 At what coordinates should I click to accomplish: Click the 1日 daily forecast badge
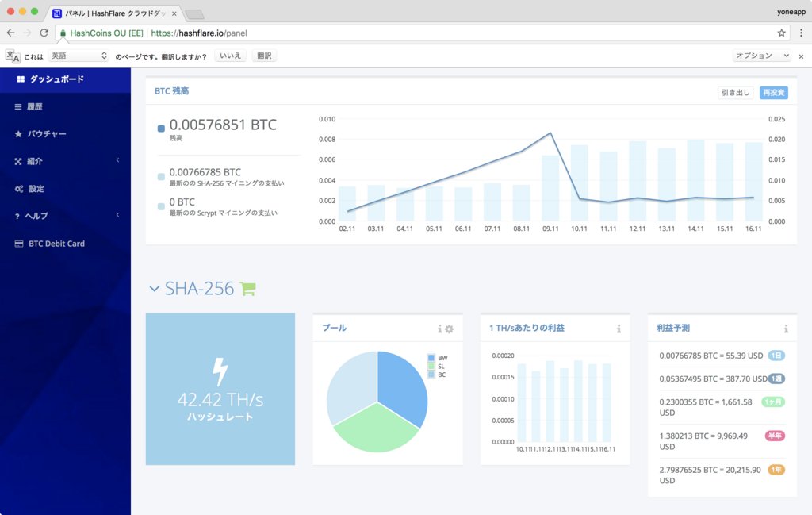(776, 356)
